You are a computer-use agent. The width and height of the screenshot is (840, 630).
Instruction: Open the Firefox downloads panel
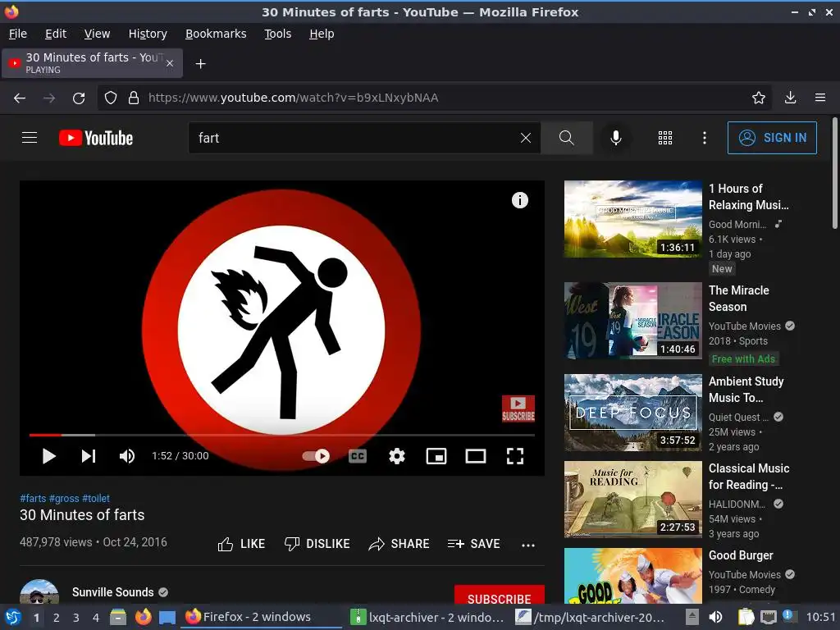[x=790, y=98]
